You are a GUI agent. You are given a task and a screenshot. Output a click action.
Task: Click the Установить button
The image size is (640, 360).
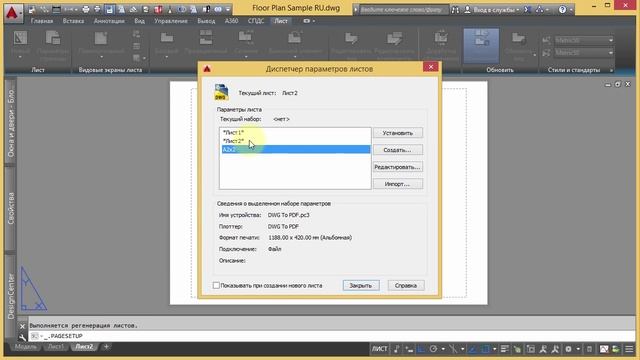[398, 133]
